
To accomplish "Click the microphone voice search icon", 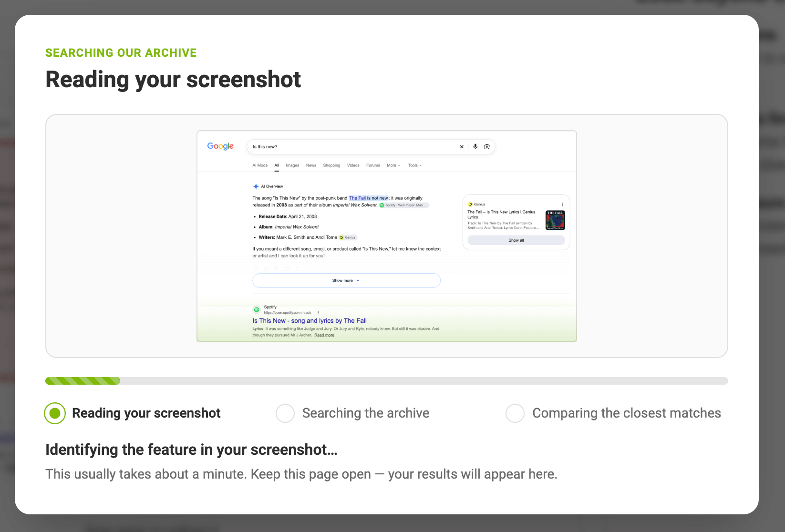I will click(475, 147).
